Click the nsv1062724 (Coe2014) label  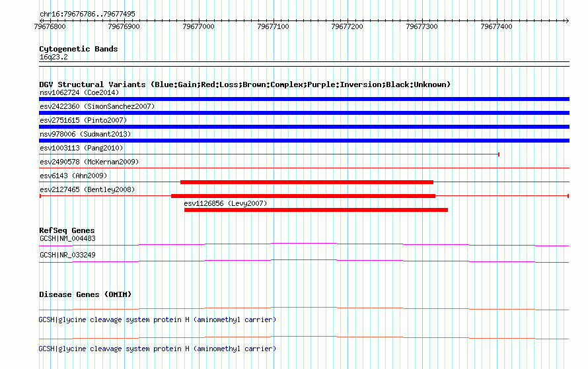pos(79,92)
